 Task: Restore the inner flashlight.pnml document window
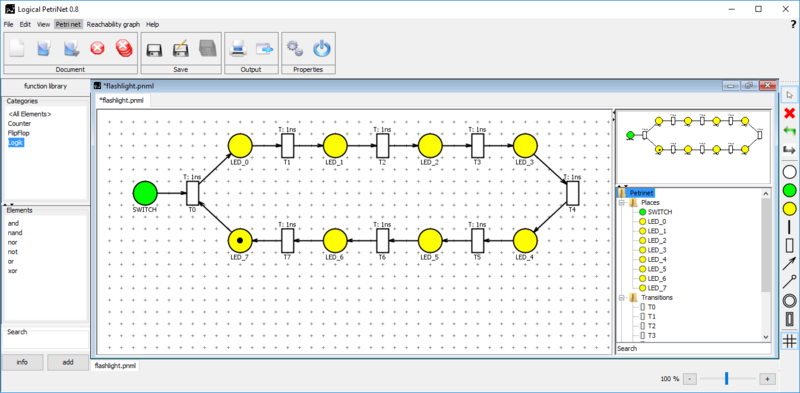(748, 86)
